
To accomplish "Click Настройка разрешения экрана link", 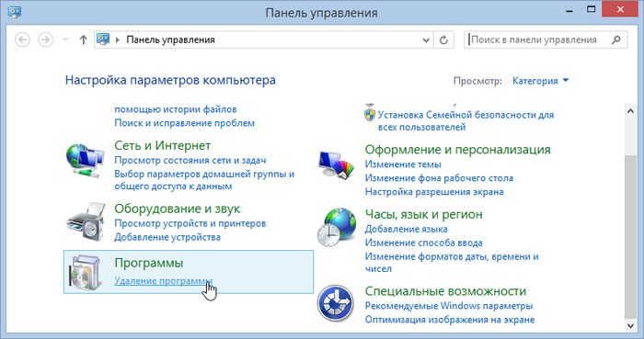I will (x=434, y=192).
